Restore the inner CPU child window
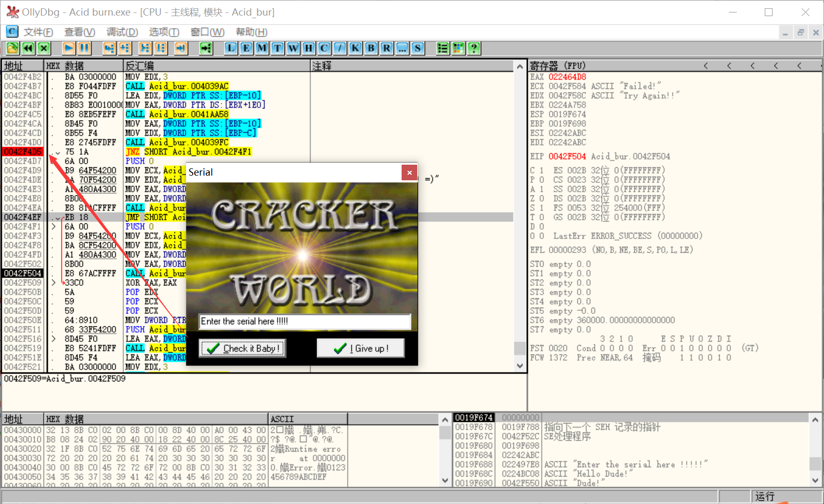Image resolution: width=824 pixels, height=504 pixels. 801,32
